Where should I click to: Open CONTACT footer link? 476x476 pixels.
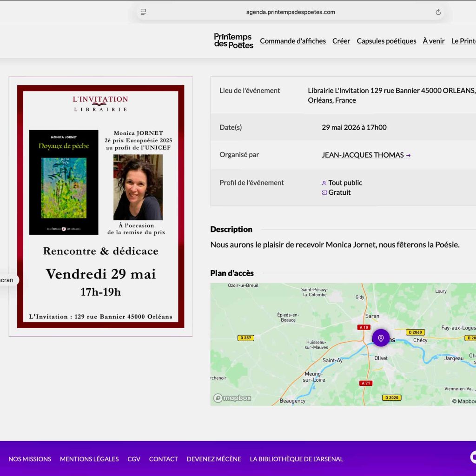pyautogui.click(x=163, y=459)
